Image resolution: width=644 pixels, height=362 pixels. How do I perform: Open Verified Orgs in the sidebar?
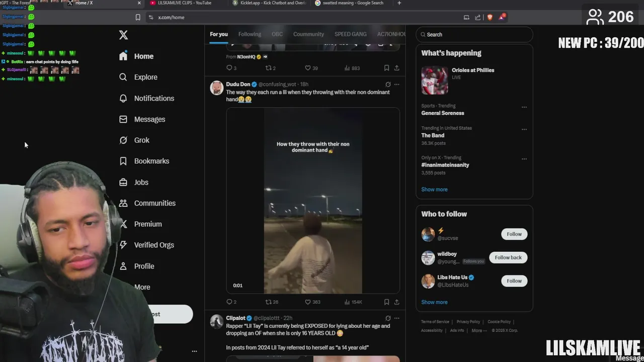(146, 245)
